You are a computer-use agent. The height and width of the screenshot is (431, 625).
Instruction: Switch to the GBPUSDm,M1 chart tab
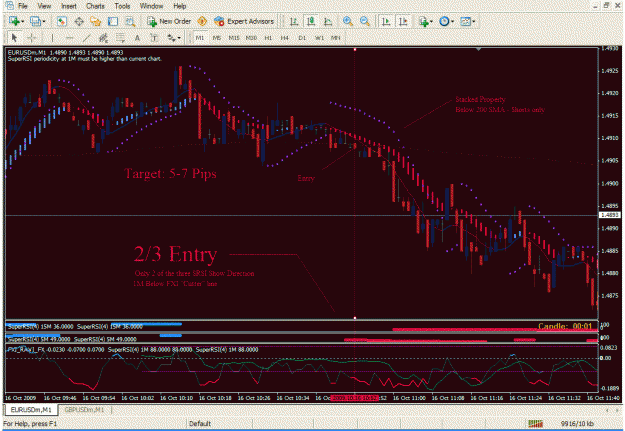[x=84, y=409]
